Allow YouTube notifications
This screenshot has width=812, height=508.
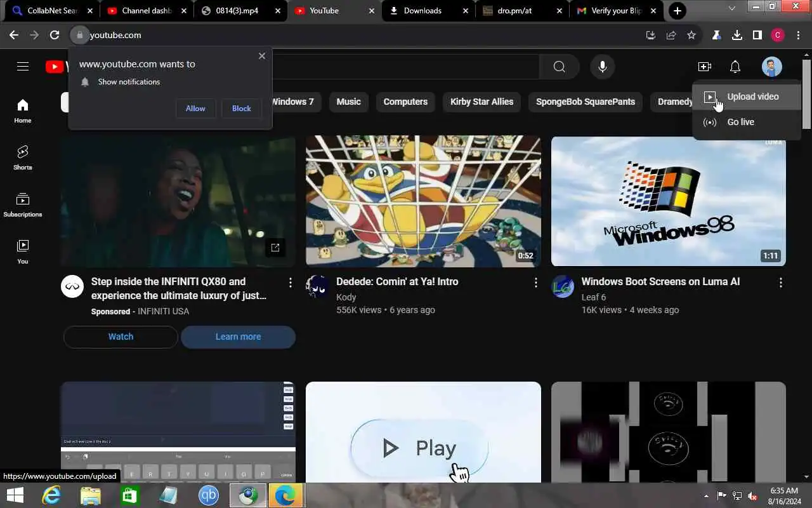click(x=195, y=109)
